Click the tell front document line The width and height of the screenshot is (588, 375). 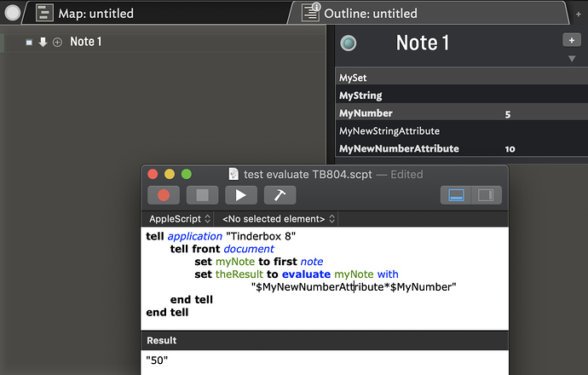(222, 249)
